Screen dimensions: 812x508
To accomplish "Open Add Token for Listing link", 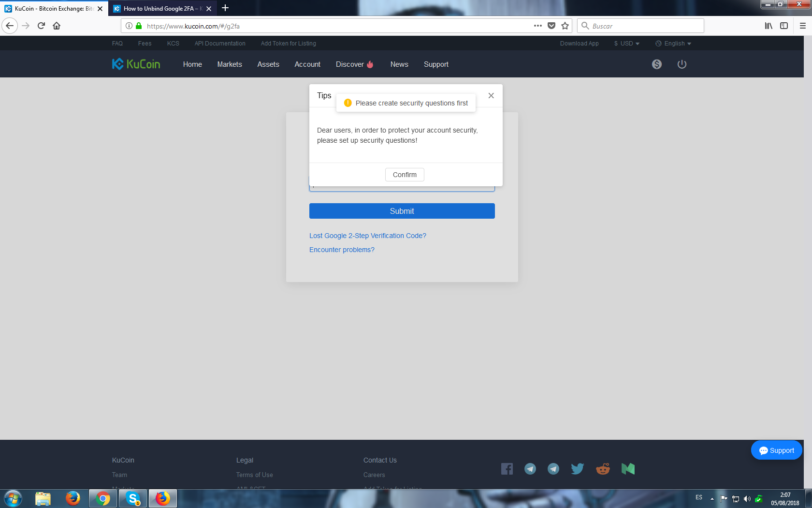I will pyautogui.click(x=289, y=44).
